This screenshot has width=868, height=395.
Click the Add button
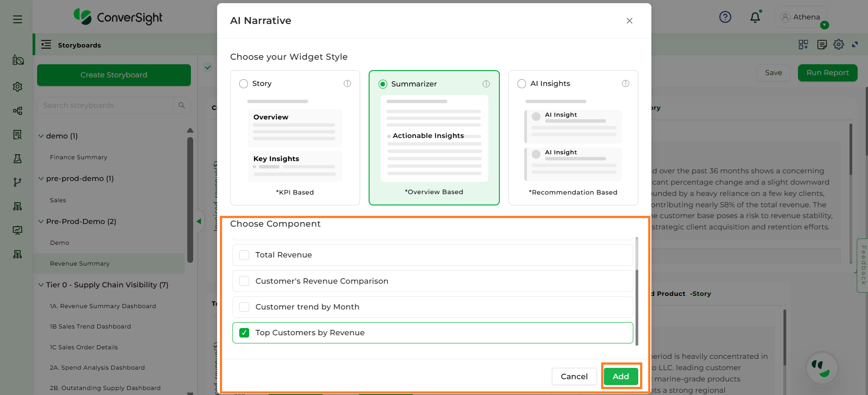[621, 376]
